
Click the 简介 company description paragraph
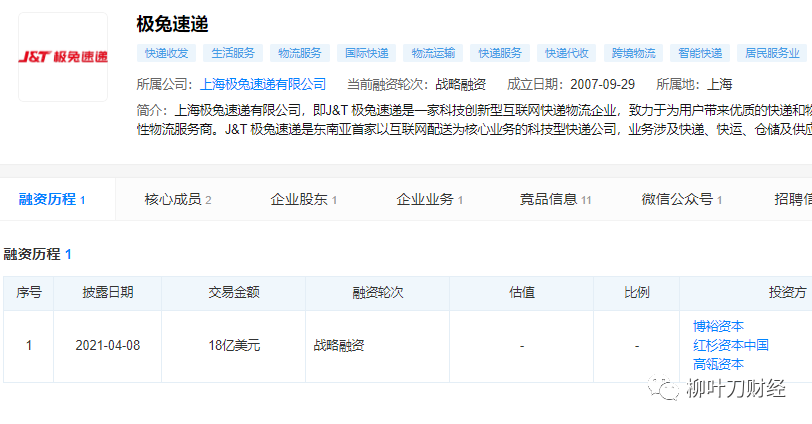[474, 120]
